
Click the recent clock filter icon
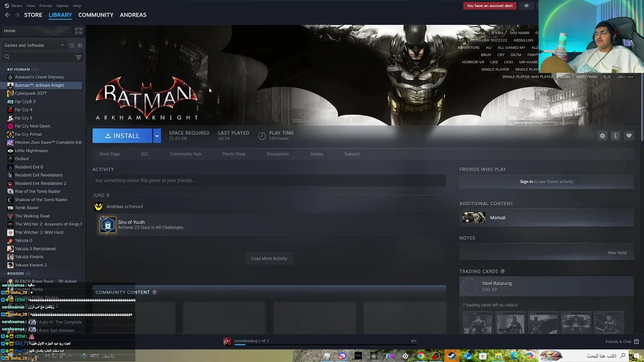[71, 45]
